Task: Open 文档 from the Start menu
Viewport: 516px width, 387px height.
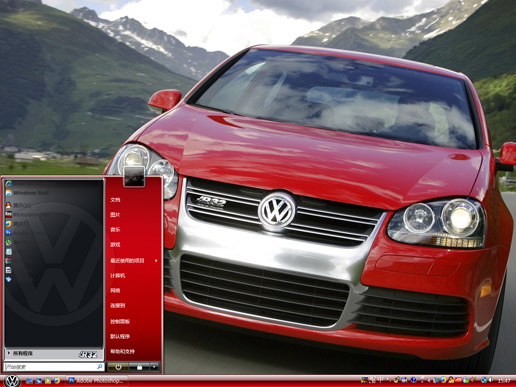Action: click(x=115, y=200)
